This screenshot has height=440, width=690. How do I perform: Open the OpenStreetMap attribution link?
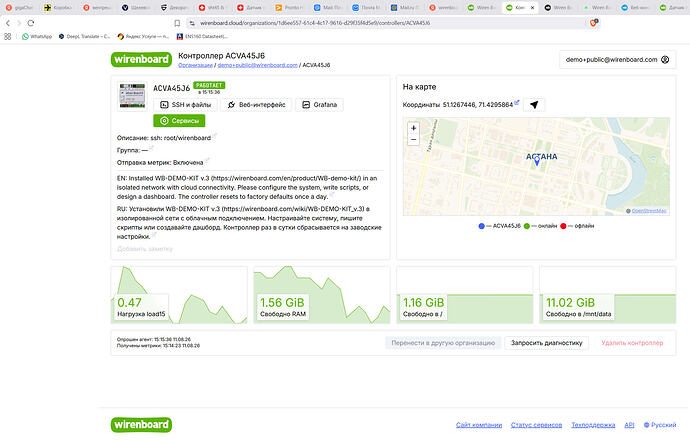point(649,211)
